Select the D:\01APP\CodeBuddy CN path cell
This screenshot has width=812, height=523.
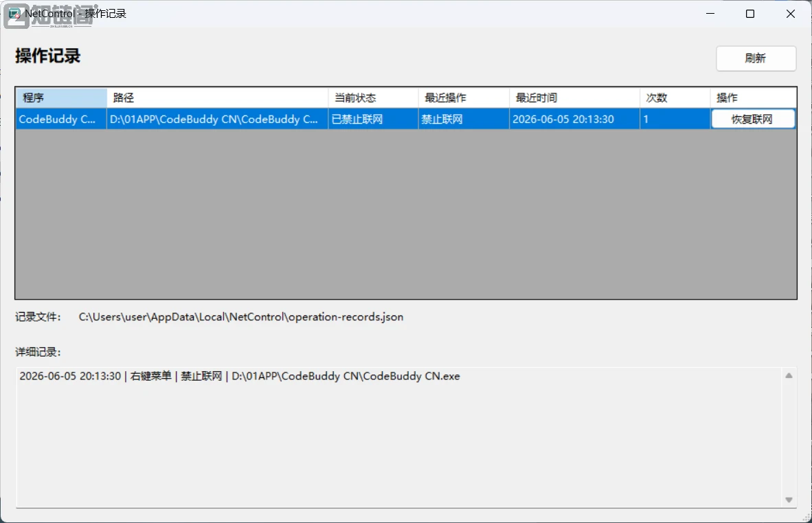point(218,119)
